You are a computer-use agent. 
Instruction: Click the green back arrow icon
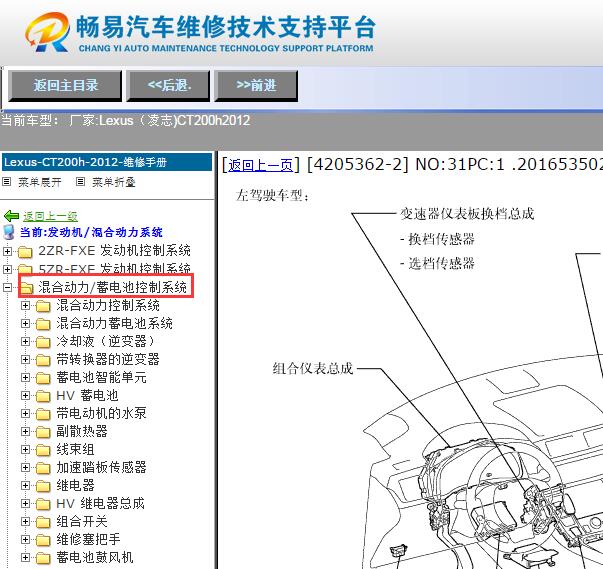tap(11, 216)
